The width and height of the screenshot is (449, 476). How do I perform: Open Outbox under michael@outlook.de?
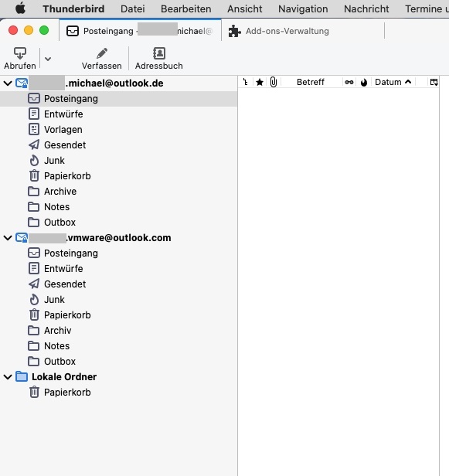tap(118, 223)
